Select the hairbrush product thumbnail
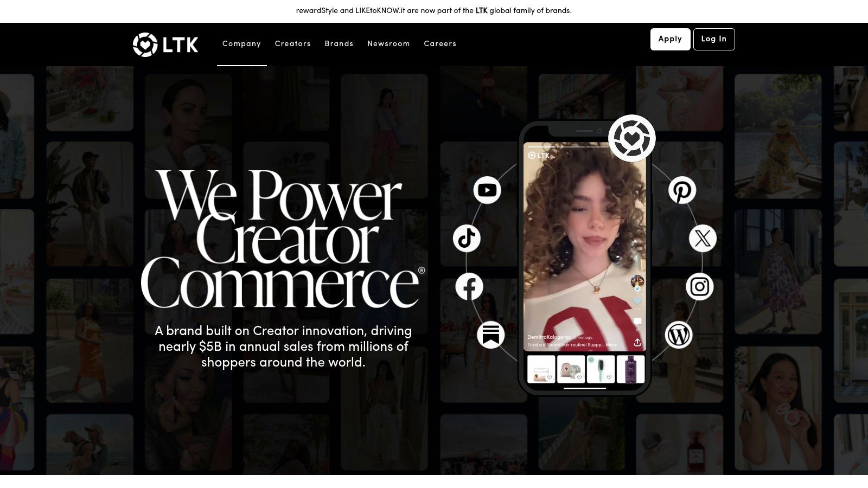The height and width of the screenshot is (488, 868). [x=601, y=369]
